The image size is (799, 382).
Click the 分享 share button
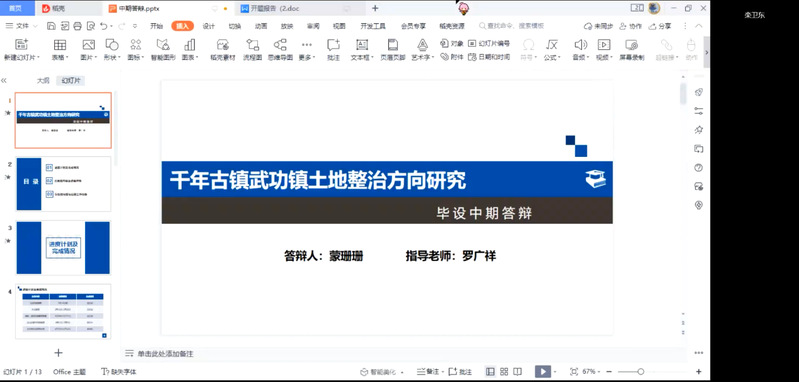tap(660, 26)
